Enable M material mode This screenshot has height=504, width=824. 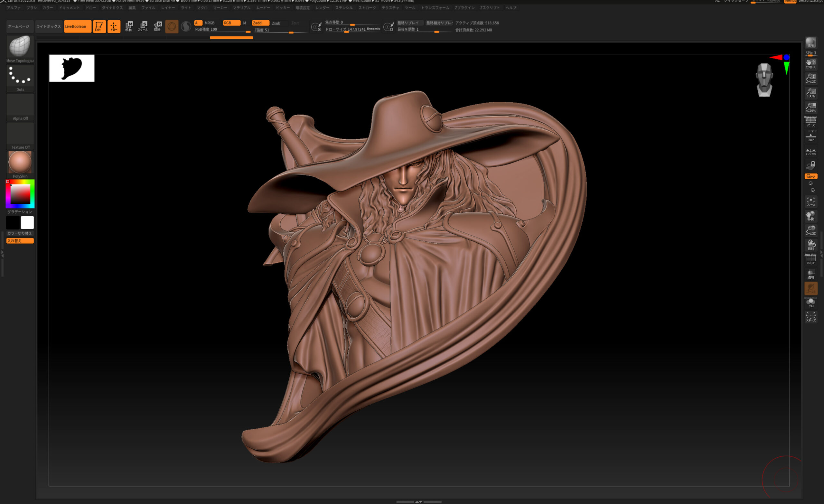(x=244, y=23)
